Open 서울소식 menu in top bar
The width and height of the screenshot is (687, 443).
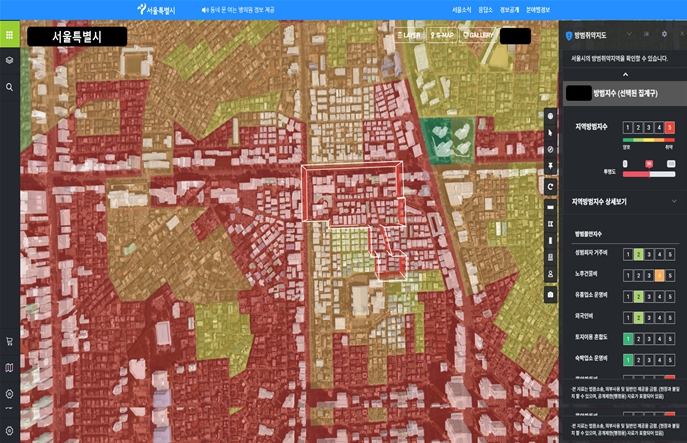point(461,9)
